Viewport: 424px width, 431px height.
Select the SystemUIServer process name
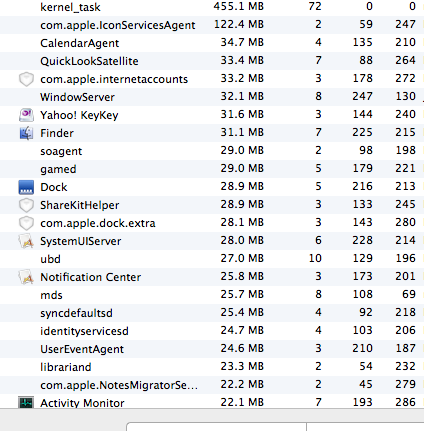point(81,241)
